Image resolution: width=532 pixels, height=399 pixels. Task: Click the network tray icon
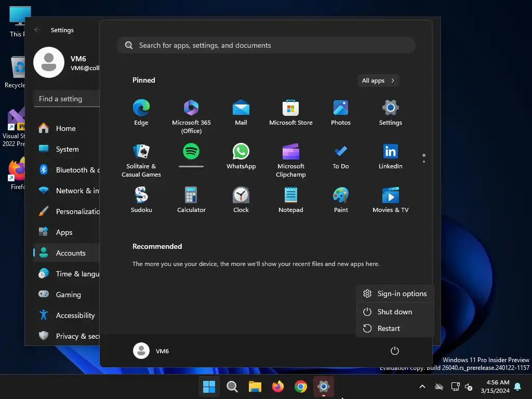pos(455,387)
